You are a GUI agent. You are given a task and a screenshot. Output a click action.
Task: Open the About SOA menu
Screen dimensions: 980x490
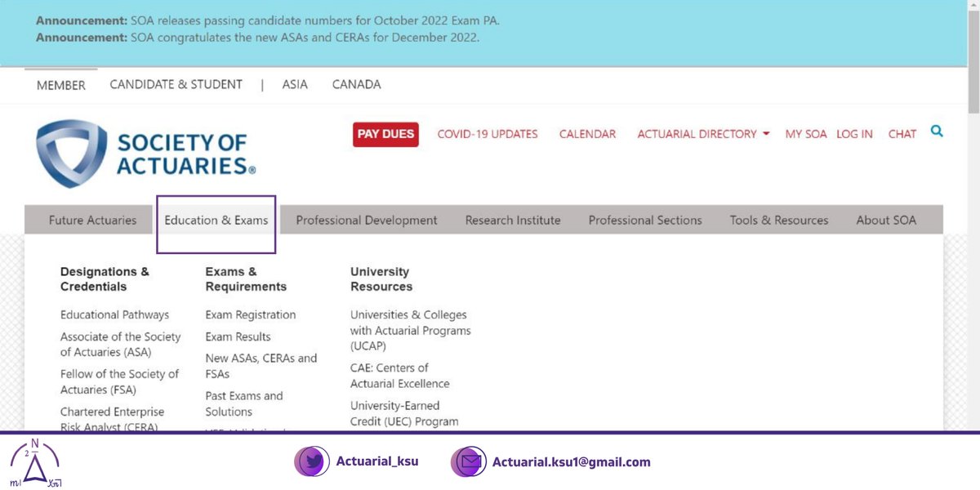[886, 220]
